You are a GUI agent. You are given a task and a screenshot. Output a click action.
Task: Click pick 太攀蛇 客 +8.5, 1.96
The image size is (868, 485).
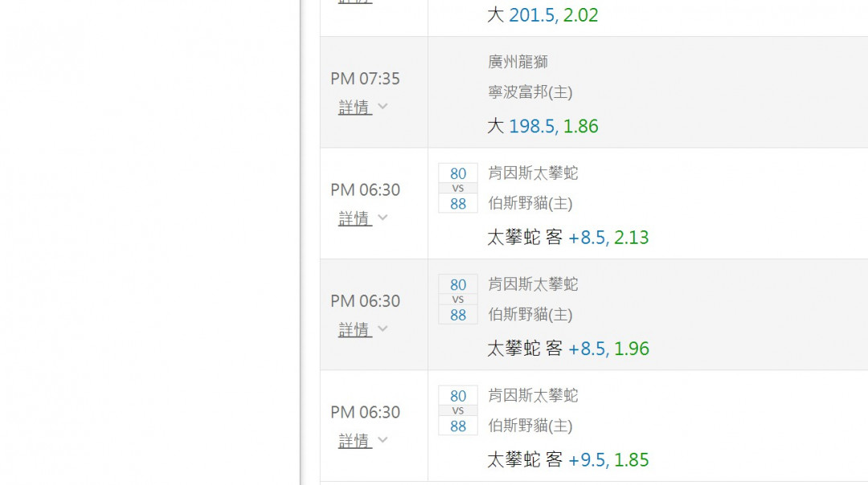(568, 348)
